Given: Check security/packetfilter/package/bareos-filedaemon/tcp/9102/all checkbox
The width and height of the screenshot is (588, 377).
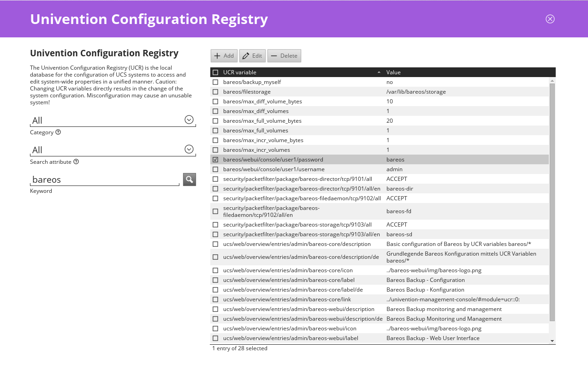Looking at the screenshot, I should (x=215, y=198).
